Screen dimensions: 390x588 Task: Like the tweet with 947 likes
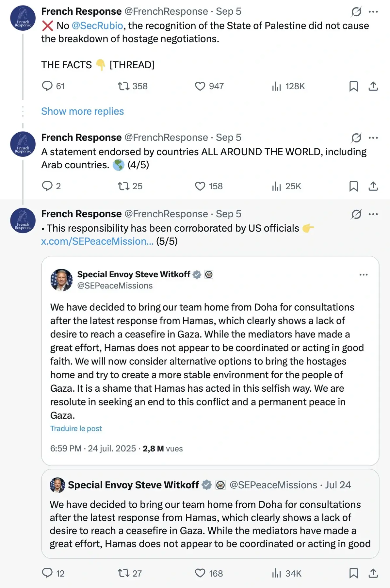[x=200, y=86]
